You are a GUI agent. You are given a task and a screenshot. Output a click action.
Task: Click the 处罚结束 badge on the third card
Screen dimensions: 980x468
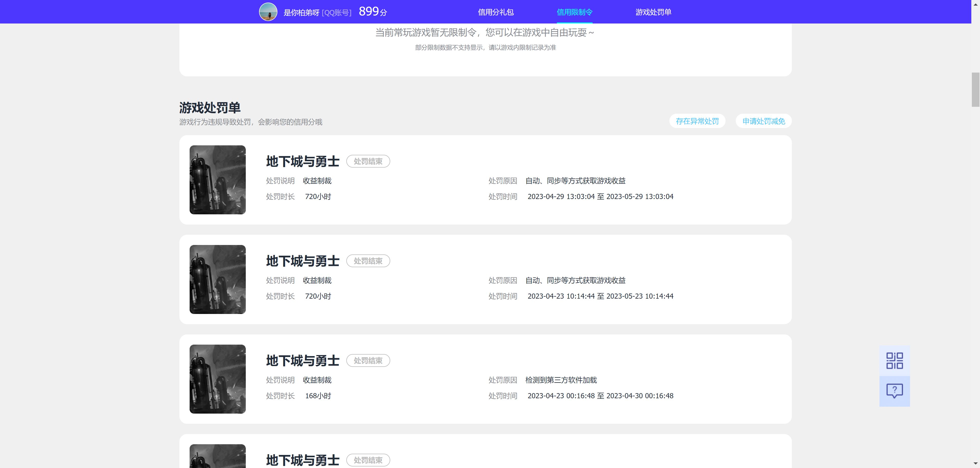[368, 361]
